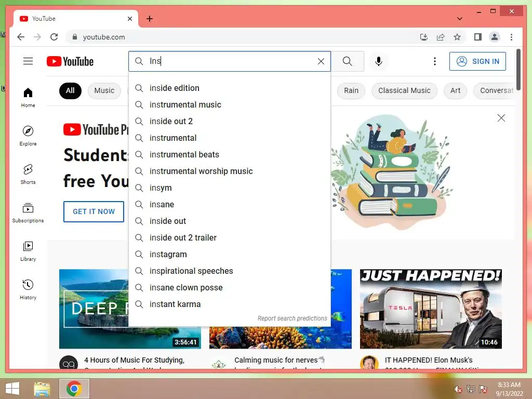
Task: Select the Conversation filter chip
Action: click(x=494, y=90)
